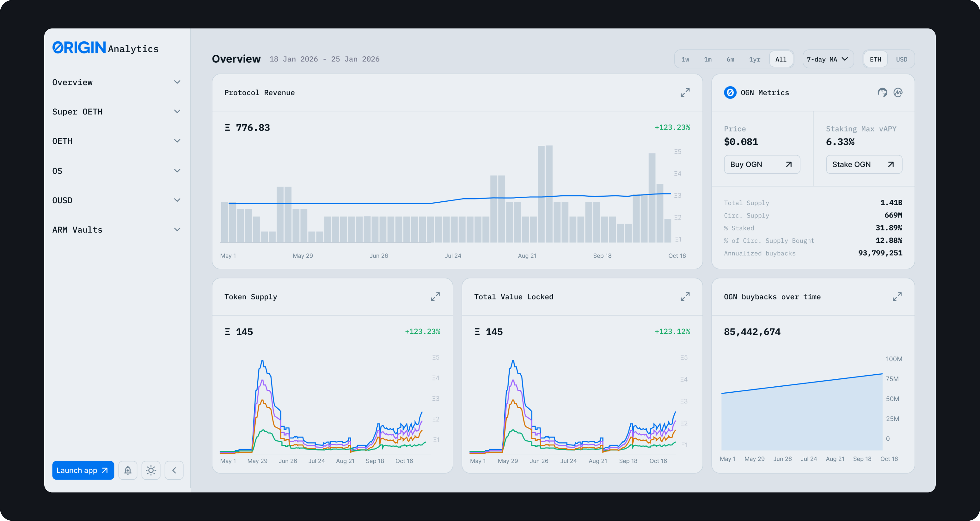
Task: Toggle light/dark theme sun icon
Action: (151, 470)
